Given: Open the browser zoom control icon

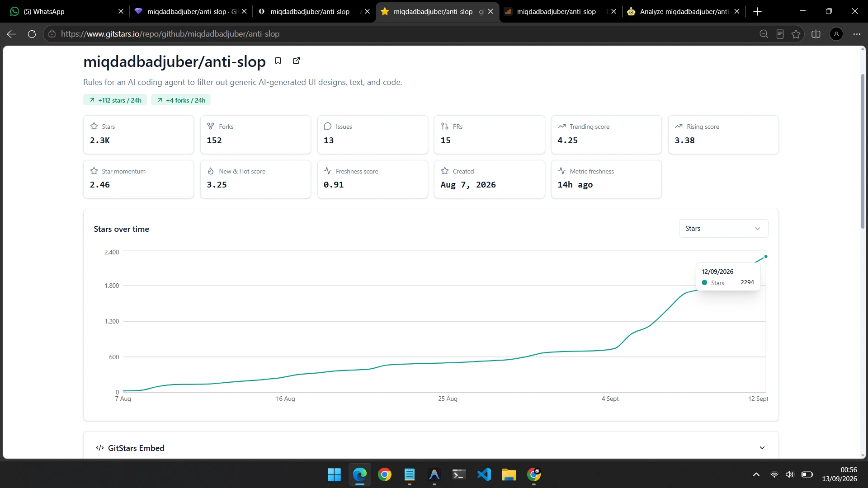Looking at the screenshot, I should (x=764, y=34).
